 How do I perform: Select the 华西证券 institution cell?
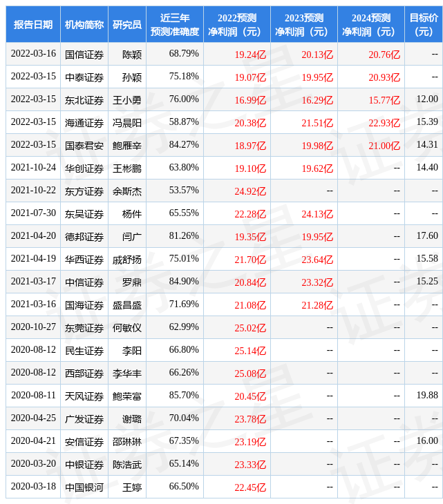[x=84, y=260]
